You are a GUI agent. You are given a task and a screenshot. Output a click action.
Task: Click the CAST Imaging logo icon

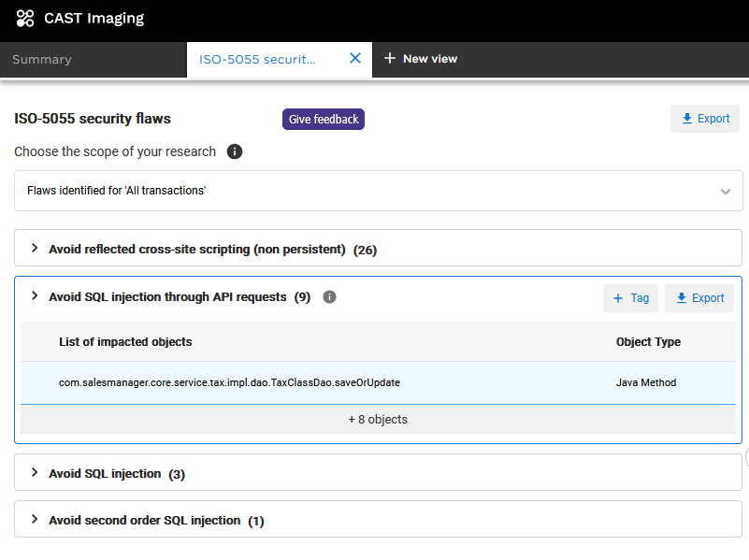click(x=25, y=18)
